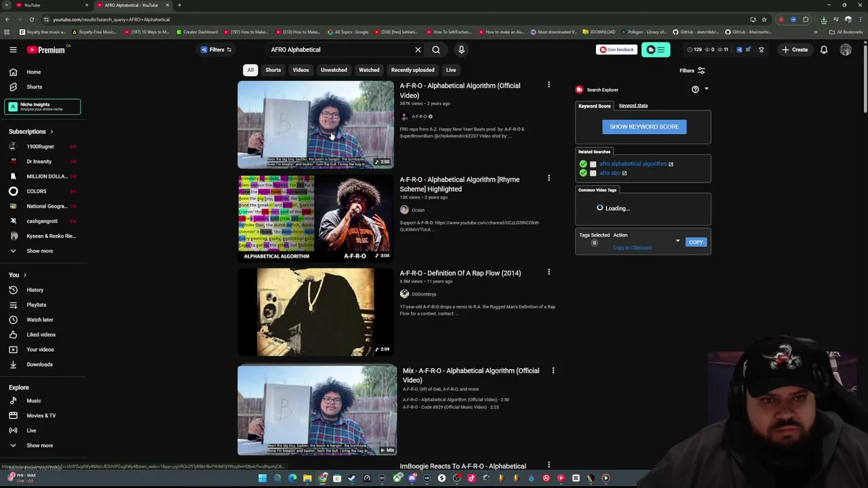Open the tags Action dropdown arrow
The width and height of the screenshot is (868, 488).
coord(677,241)
